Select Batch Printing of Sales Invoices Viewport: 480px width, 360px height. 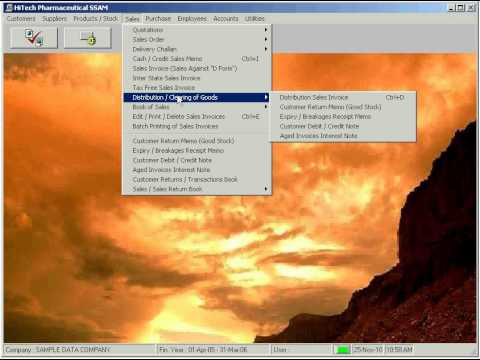(197, 127)
